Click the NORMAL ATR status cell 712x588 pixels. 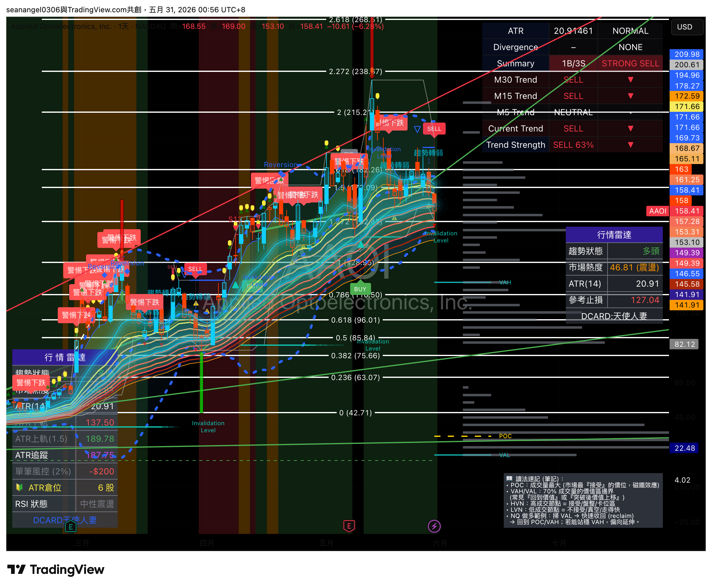point(630,31)
